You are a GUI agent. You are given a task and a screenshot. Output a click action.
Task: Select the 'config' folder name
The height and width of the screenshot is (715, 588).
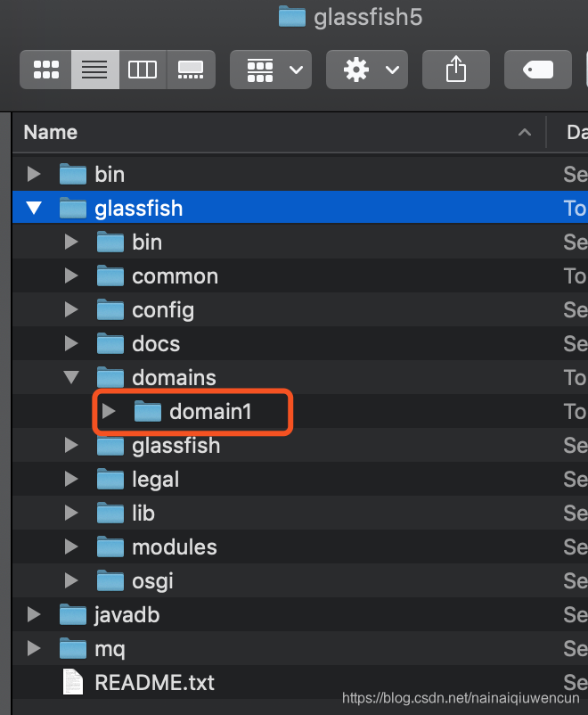(x=163, y=310)
